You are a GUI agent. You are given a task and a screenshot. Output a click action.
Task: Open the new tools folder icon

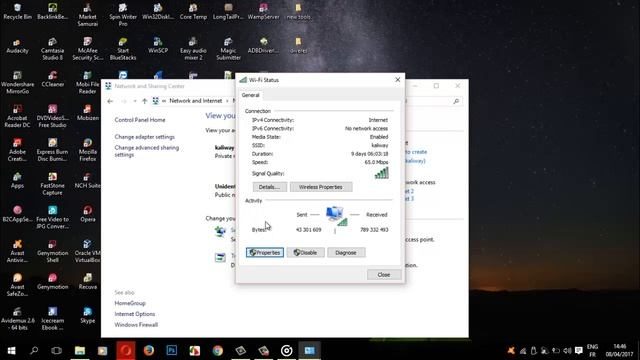click(298, 11)
